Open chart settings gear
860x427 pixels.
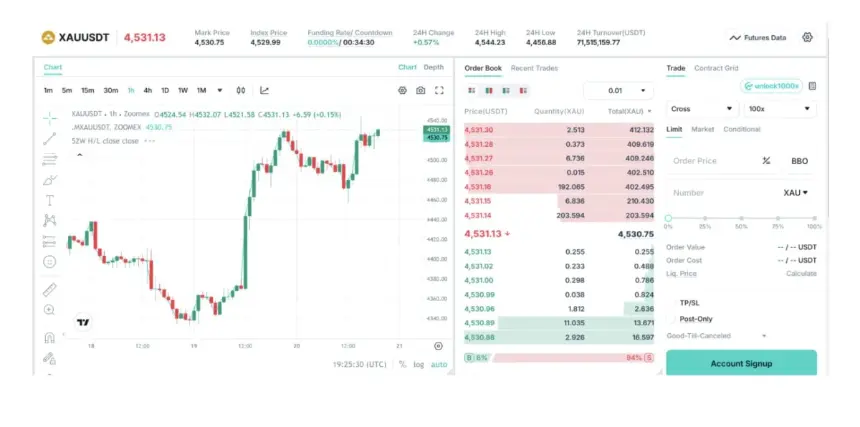[403, 90]
